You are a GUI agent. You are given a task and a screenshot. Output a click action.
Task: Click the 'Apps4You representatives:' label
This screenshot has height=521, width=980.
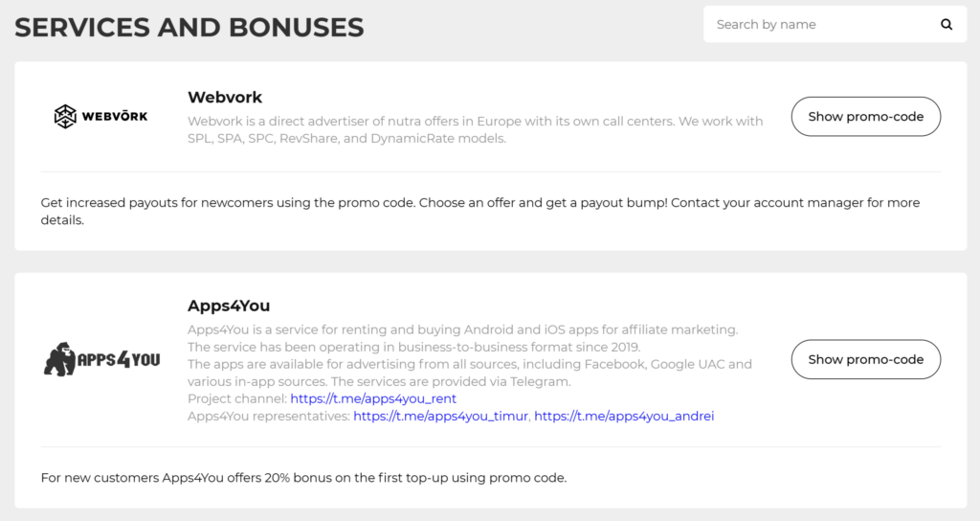(269, 416)
